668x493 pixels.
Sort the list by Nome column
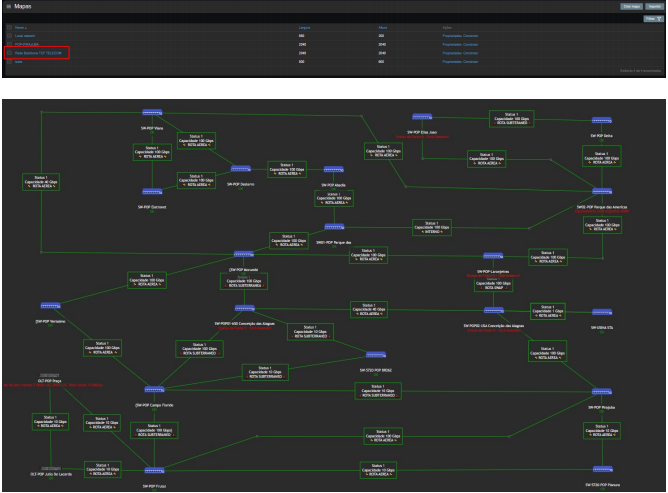point(20,28)
